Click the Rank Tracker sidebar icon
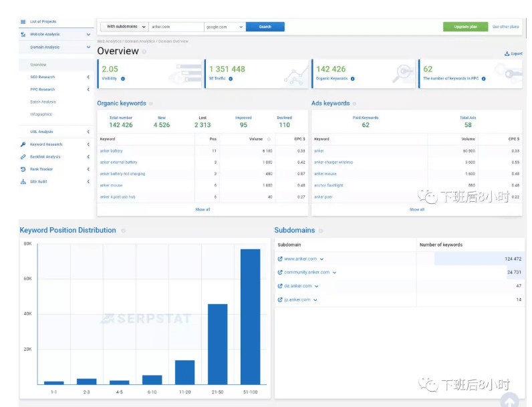 [23, 169]
